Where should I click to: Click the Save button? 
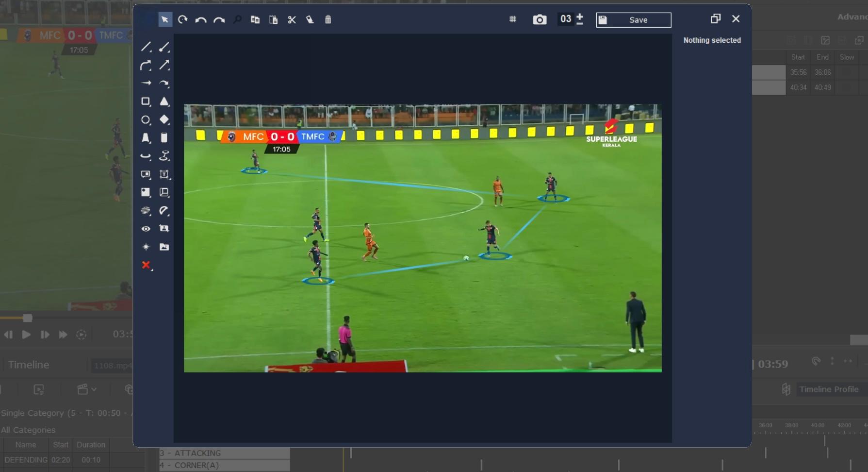[633, 20]
